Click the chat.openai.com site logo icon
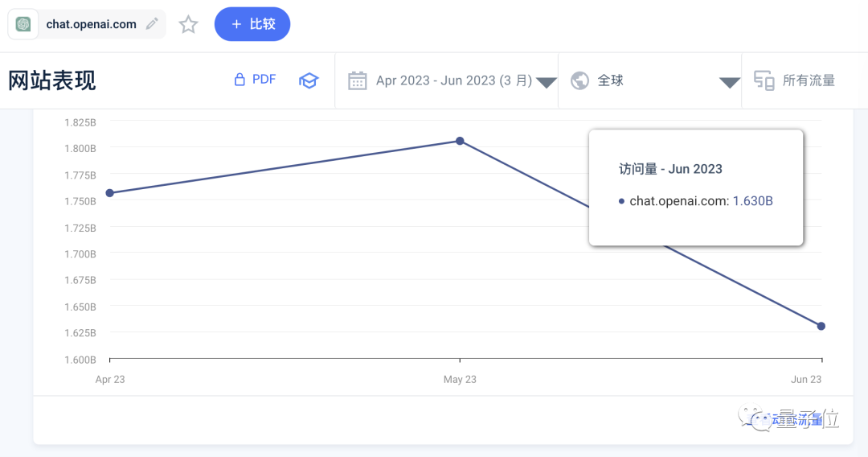 [23, 24]
